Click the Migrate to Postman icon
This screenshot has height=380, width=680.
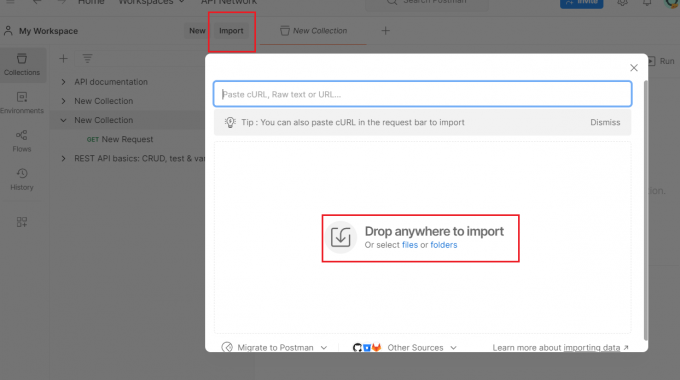click(227, 347)
